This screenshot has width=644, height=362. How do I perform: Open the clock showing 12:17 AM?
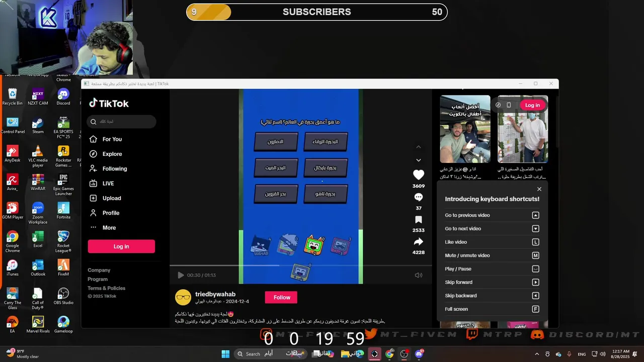(x=621, y=354)
